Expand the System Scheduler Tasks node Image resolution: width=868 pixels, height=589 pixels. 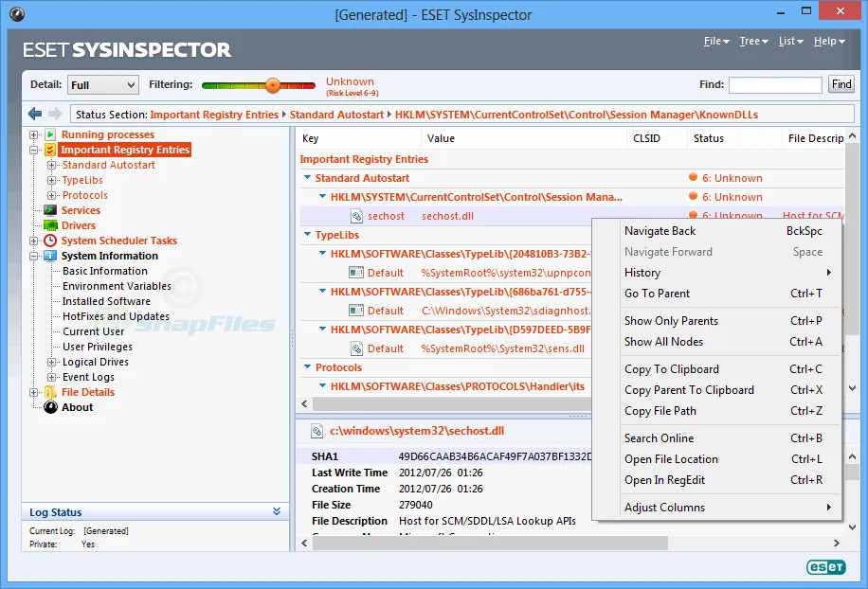(x=34, y=241)
